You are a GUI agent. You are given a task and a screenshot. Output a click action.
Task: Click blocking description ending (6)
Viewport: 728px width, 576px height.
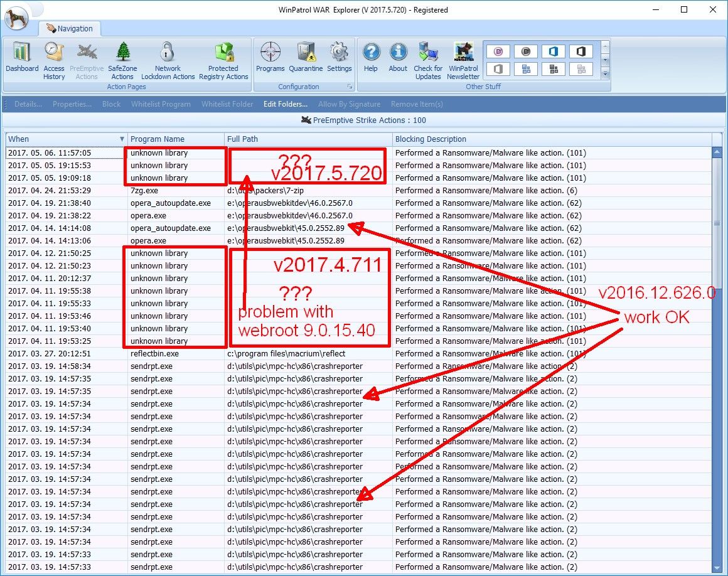point(486,191)
